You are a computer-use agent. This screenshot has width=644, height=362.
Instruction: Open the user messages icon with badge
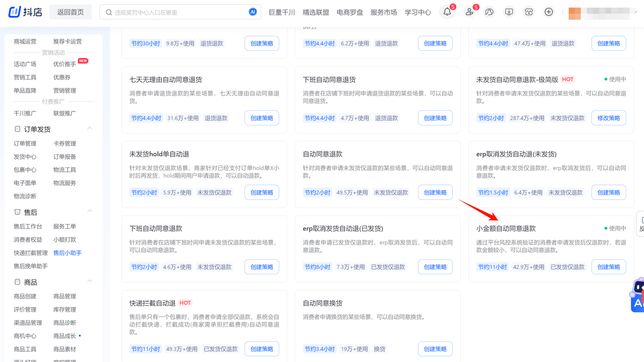[x=469, y=12]
